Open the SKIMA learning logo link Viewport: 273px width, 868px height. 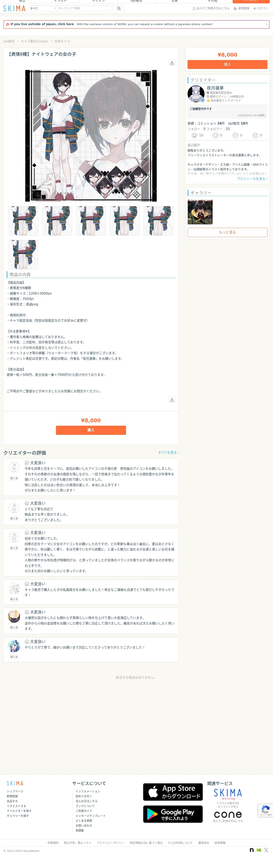pos(228,794)
